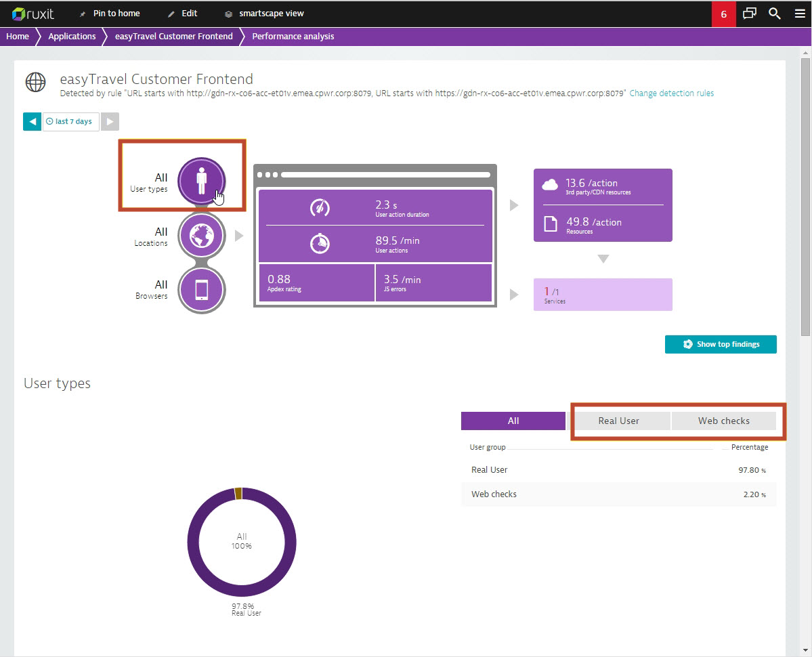Click the stopwatch user actions icon
Image resolution: width=812 pixels, height=657 pixels.
[320, 243]
